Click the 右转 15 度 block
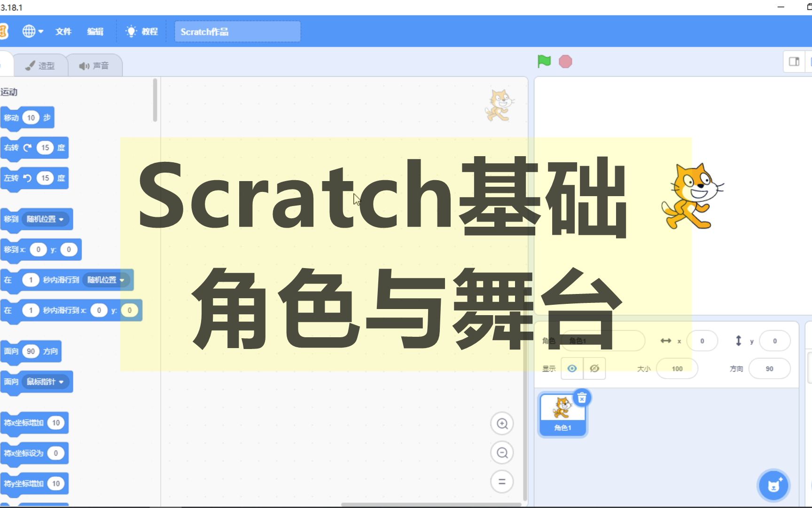 (x=34, y=148)
